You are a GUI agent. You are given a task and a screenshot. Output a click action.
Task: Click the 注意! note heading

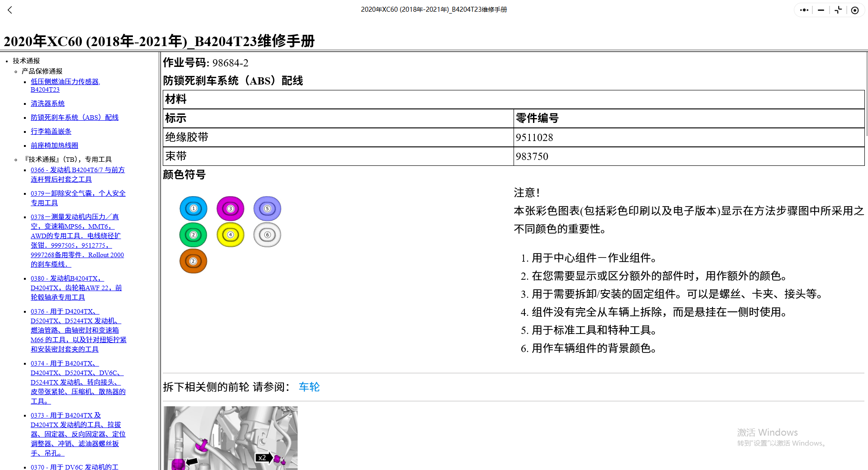[527, 193]
